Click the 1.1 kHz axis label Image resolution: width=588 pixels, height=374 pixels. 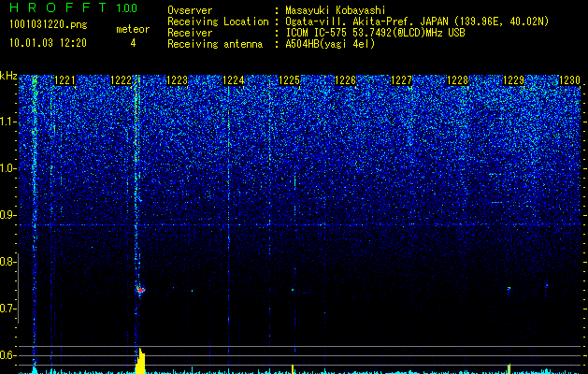coord(8,122)
